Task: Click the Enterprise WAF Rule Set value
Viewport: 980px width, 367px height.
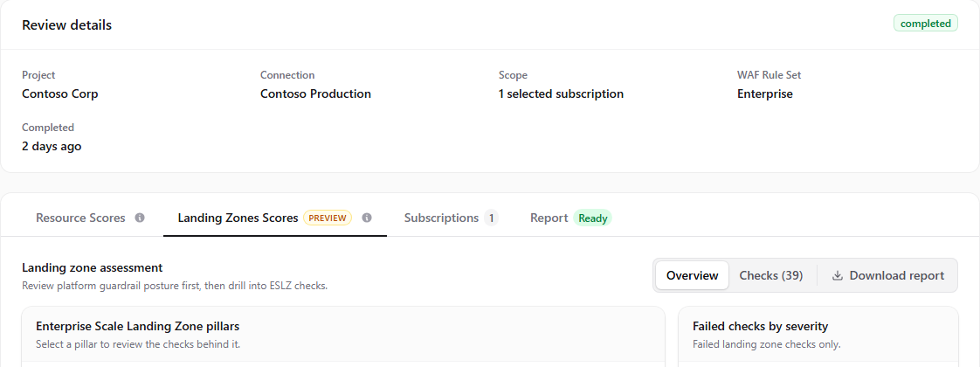Action: tap(765, 93)
